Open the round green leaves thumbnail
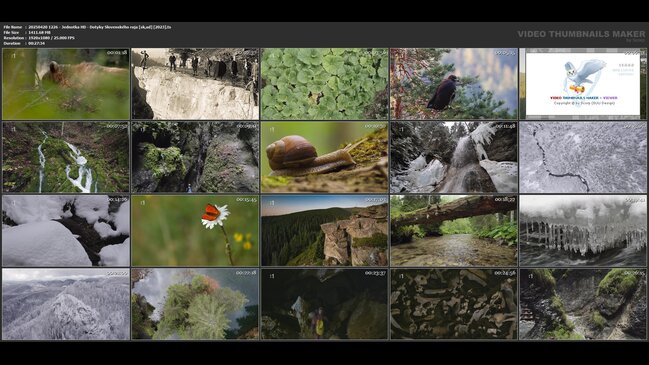Screen dimensions: 649x365 [x=324, y=84]
